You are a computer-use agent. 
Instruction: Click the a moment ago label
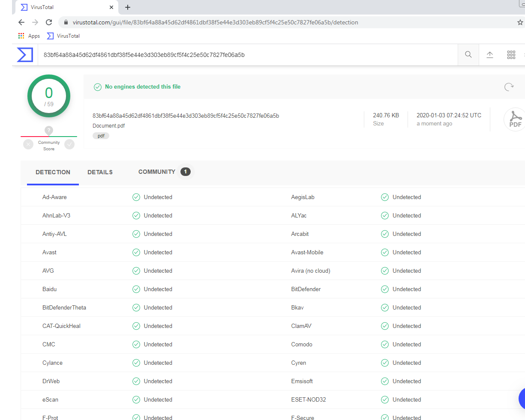click(434, 124)
